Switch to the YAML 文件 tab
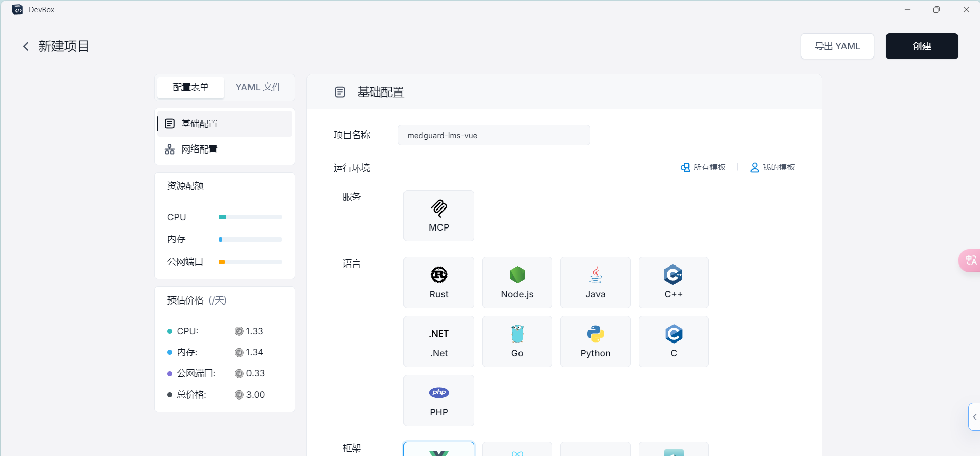 coord(258,87)
